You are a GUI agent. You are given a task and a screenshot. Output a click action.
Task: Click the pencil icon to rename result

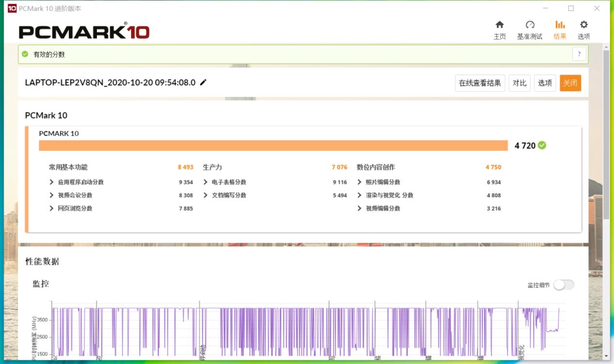click(x=203, y=82)
